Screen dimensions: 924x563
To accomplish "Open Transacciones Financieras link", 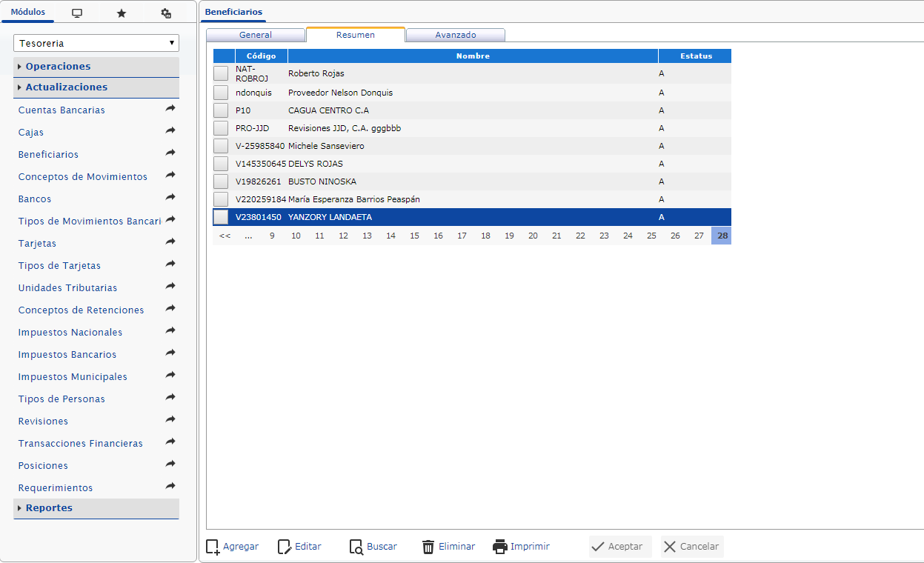I will 80,443.
